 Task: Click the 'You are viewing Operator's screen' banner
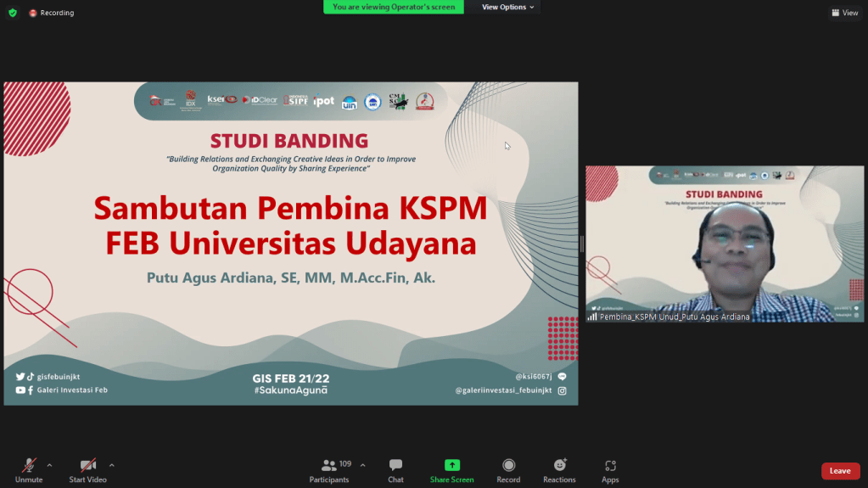point(394,7)
